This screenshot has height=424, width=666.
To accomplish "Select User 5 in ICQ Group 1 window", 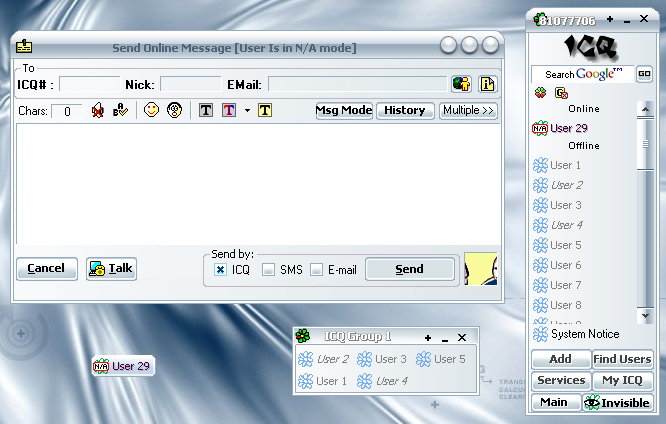I will click(x=440, y=359).
